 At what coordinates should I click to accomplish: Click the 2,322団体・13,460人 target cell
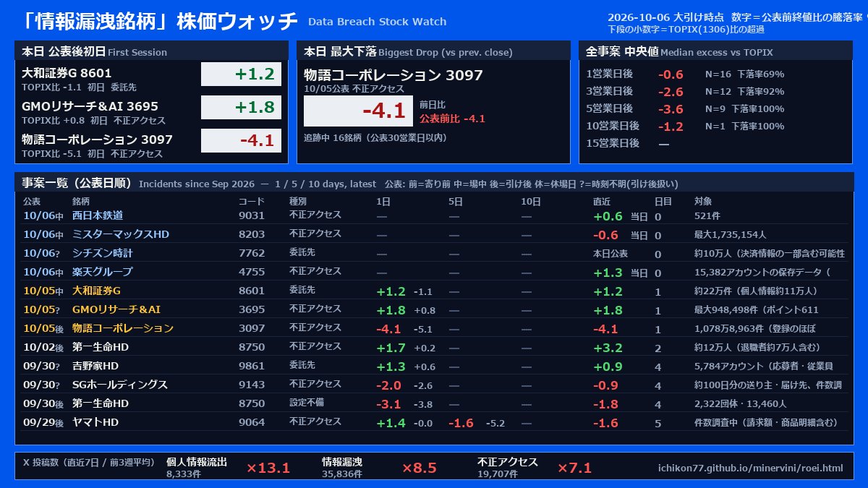tap(740, 403)
